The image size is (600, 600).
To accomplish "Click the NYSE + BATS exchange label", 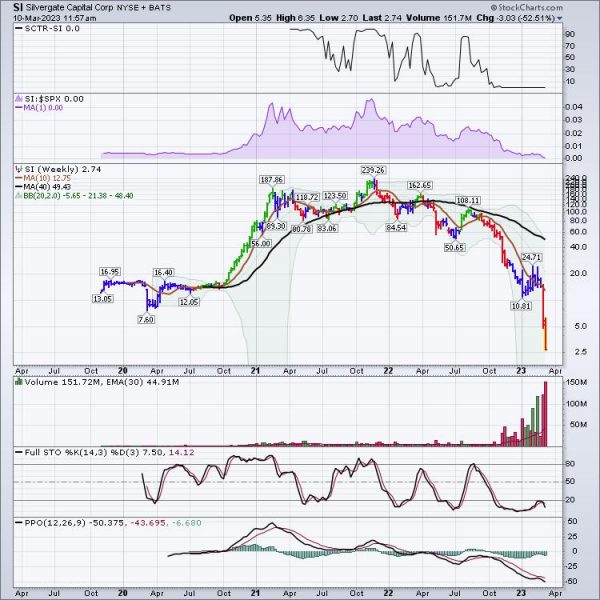I will pyautogui.click(x=143, y=7).
